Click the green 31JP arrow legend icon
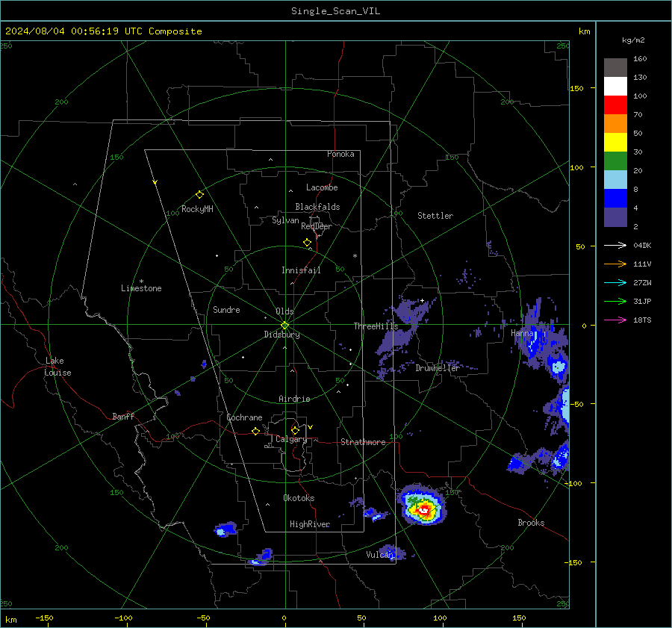Image resolution: width=672 pixels, height=628 pixels. [x=615, y=302]
